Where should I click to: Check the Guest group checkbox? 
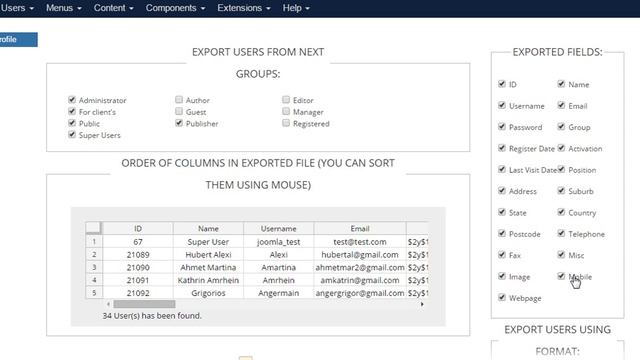(179, 111)
